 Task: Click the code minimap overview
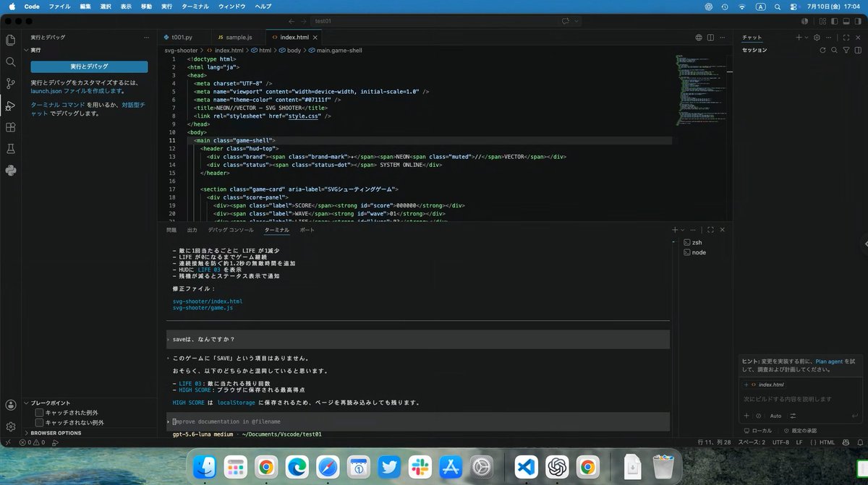[702, 90]
